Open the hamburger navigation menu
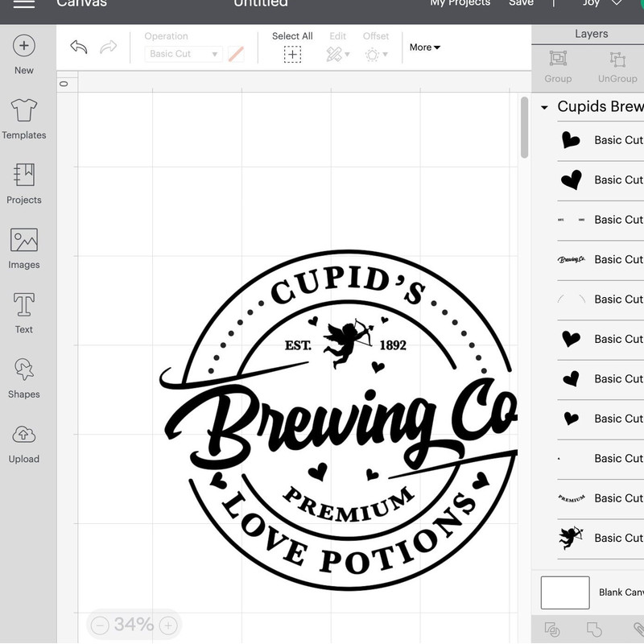The image size is (644, 644). [23, 4]
